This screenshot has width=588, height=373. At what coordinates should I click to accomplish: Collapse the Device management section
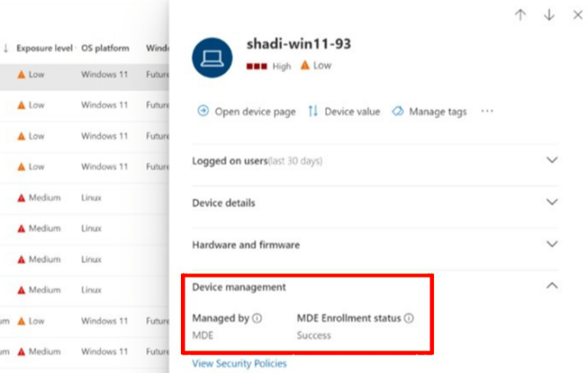pos(550,286)
